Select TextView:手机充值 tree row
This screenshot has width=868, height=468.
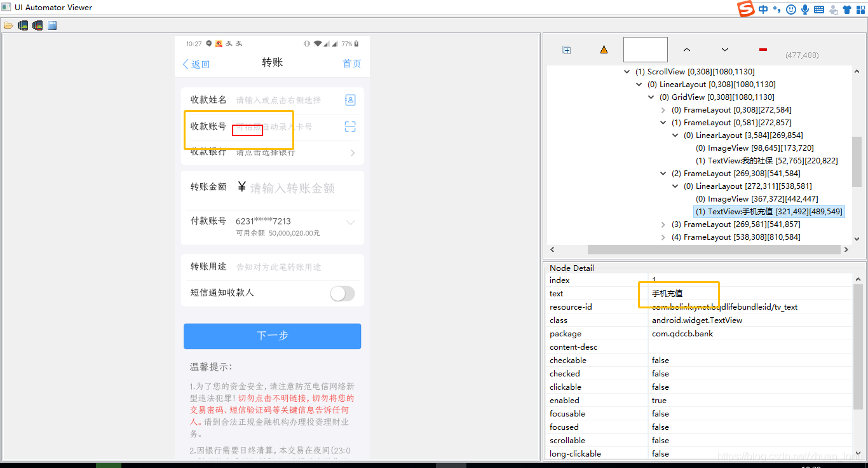click(x=769, y=212)
